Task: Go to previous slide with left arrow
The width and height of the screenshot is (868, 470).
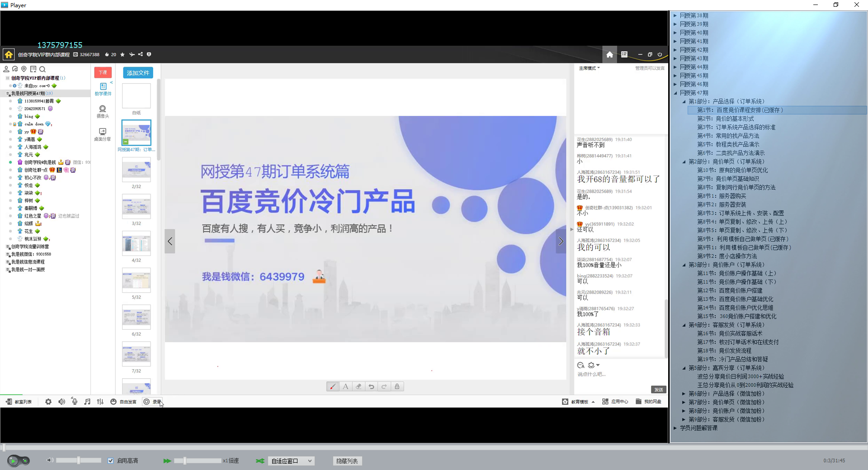Action: click(170, 241)
